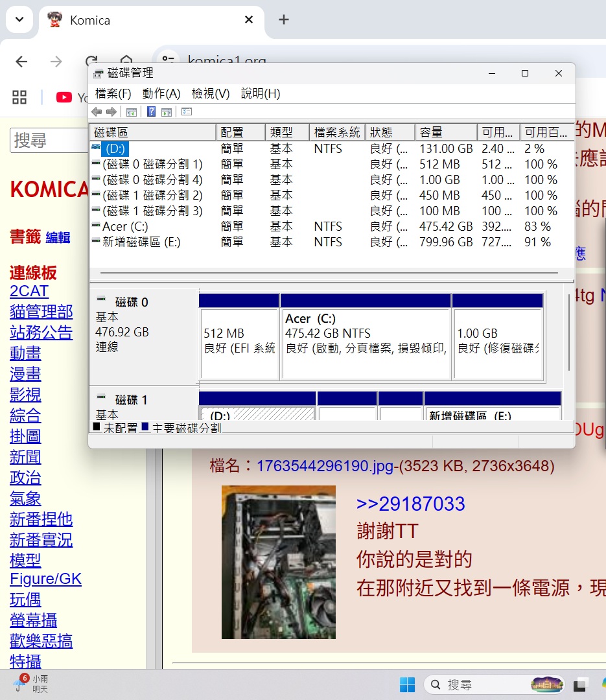Open the 檔案(F) menu
The height and width of the screenshot is (700, 606).
(113, 93)
